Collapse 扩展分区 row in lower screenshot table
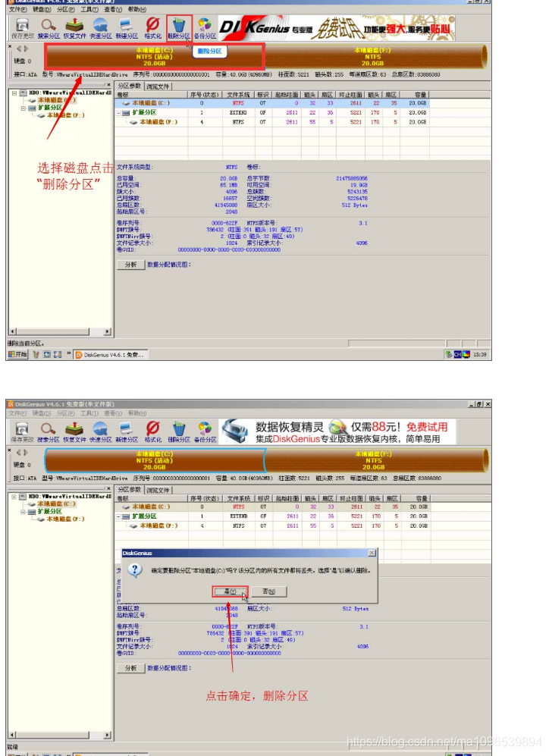The image size is (549, 756). pos(118,516)
